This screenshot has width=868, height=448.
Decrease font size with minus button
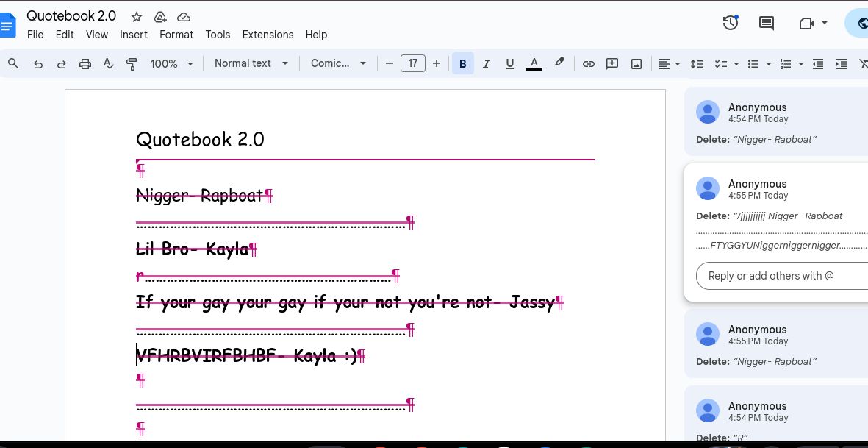[x=390, y=64]
